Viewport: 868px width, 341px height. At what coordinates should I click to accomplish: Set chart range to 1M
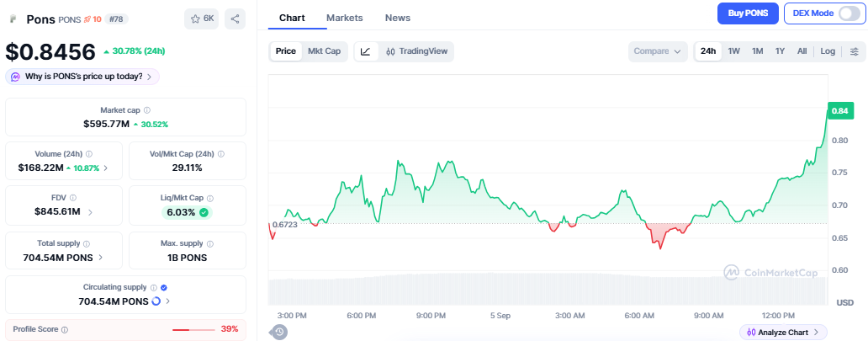[x=757, y=51]
